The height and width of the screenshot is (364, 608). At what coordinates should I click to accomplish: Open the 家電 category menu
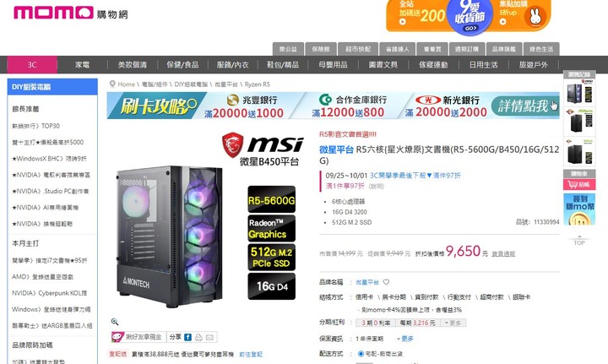click(x=82, y=65)
